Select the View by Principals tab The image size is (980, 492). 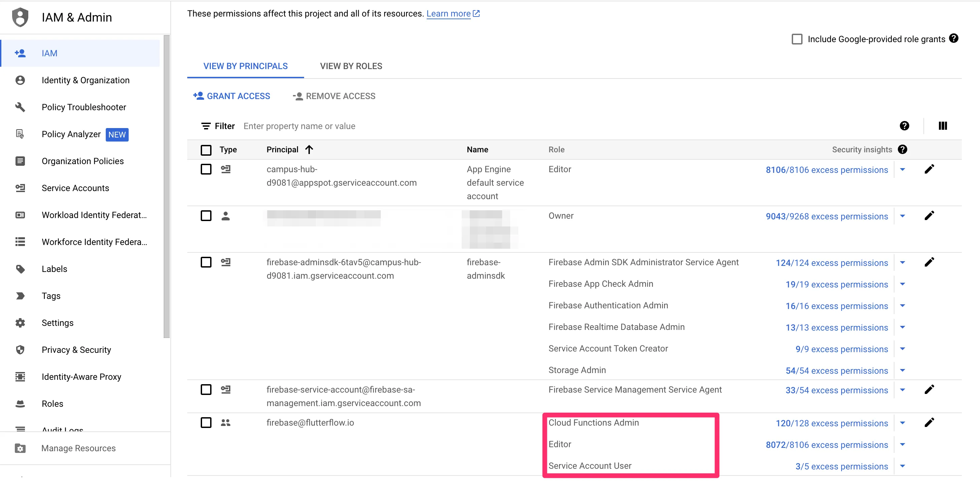pyautogui.click(x=246, y=66)
